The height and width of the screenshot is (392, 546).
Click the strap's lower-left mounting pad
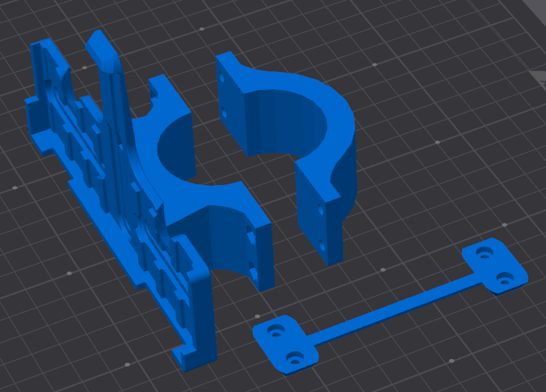point(286,345)
